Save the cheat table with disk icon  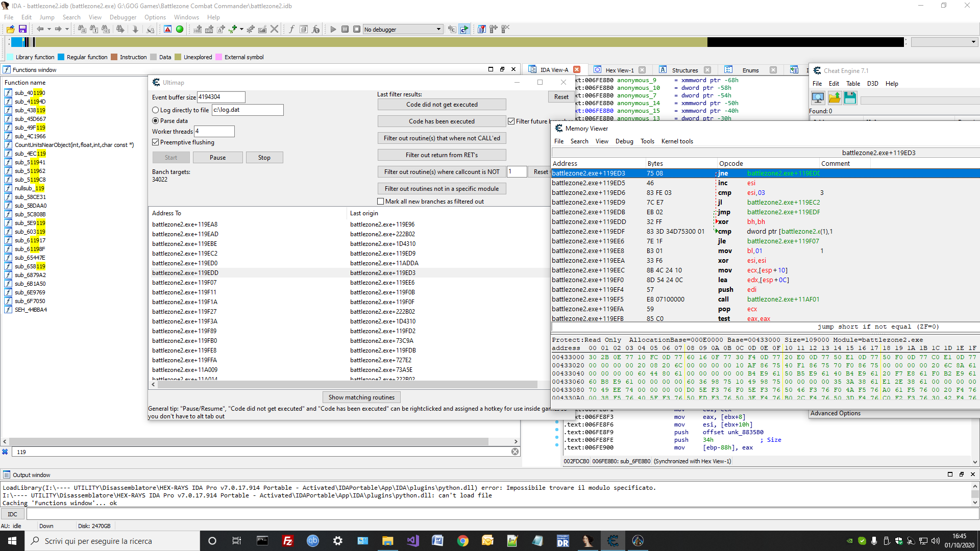pyautogui.click(x=849, y=97)
